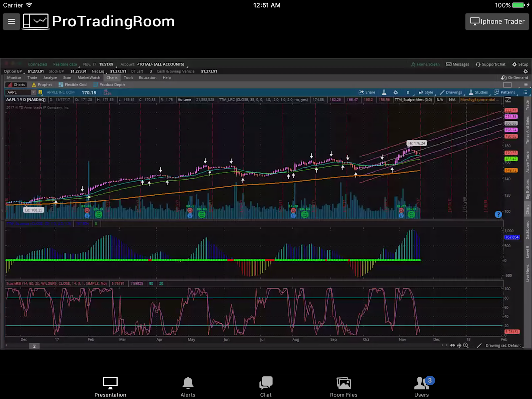Open chart settings gear icon
The height and width of the screenshot is (399, 532).
click(x=396, y=92)
